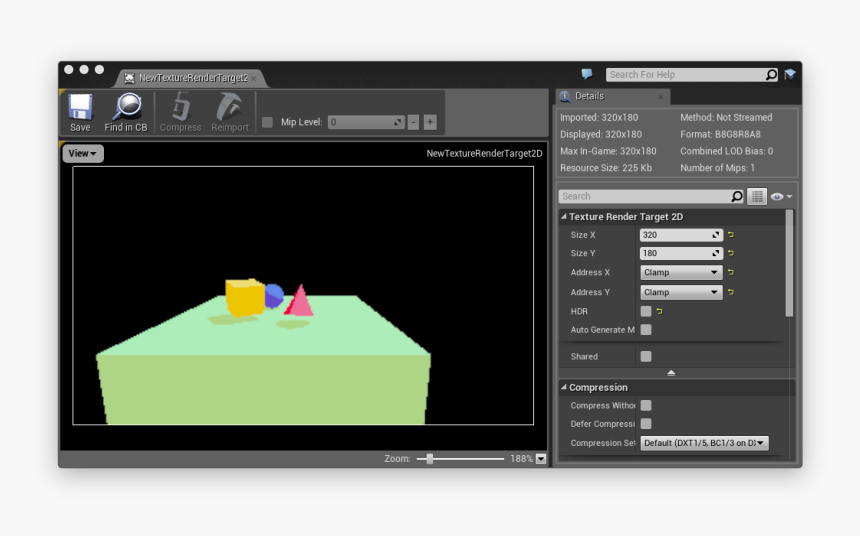Toggle Auto Generate Mips checkbox

646,329
